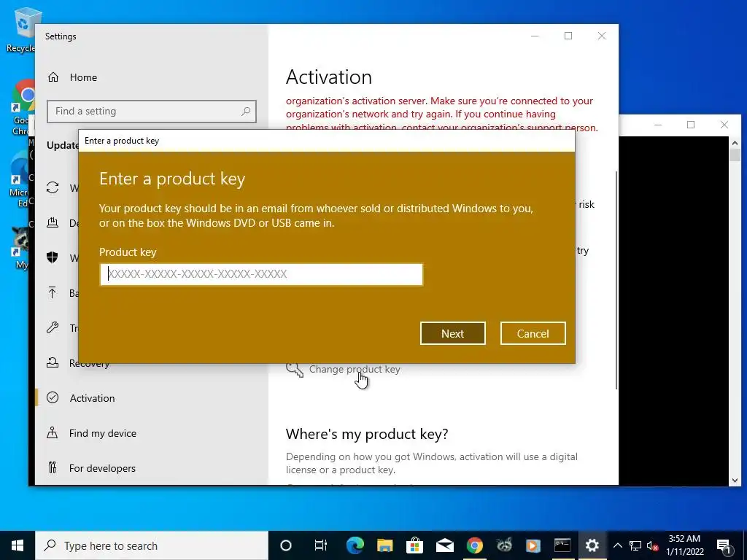Click the network icon in system tray
747x560 pixels.
coord(635,545)
